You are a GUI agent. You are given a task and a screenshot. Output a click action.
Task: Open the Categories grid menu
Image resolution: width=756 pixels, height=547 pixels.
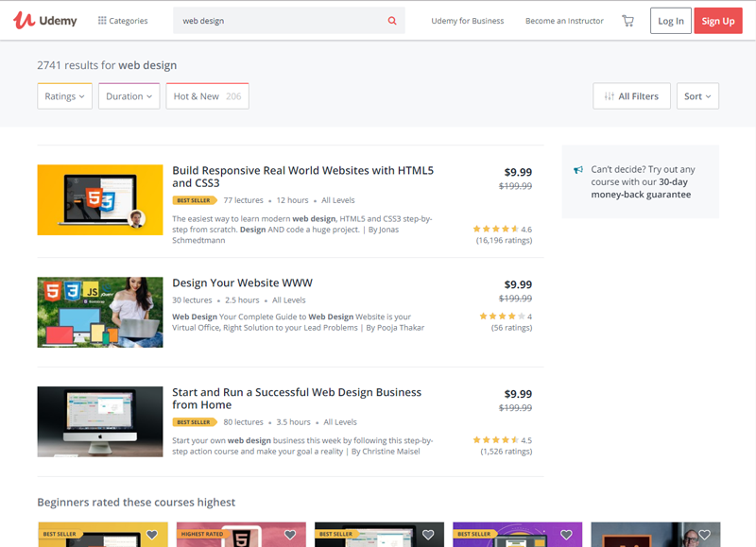point(123,21)
